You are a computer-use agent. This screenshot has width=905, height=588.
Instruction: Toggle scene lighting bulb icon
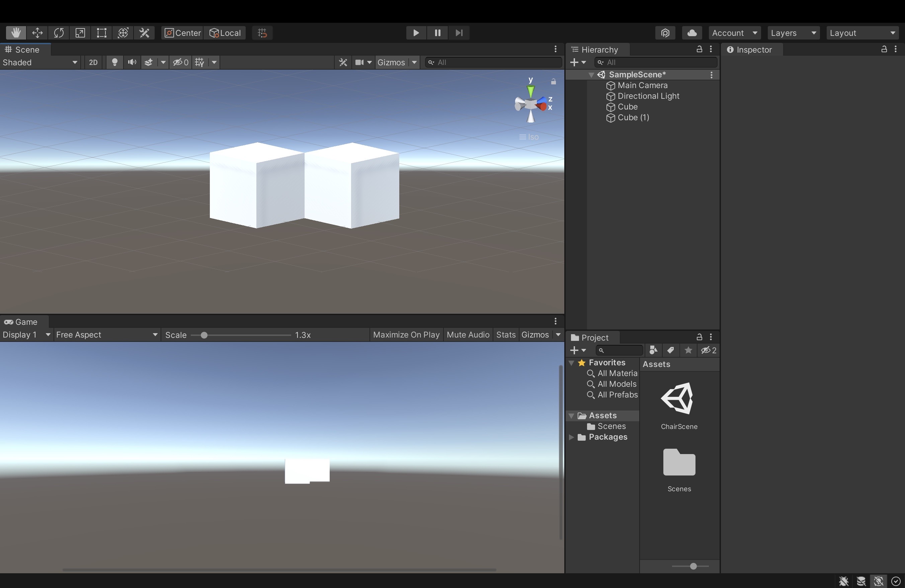(x=114, y=62)
